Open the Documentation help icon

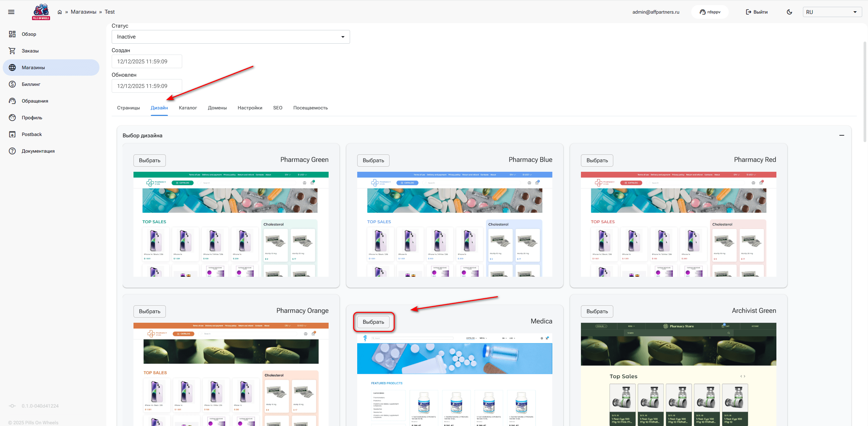click(12, 151)
